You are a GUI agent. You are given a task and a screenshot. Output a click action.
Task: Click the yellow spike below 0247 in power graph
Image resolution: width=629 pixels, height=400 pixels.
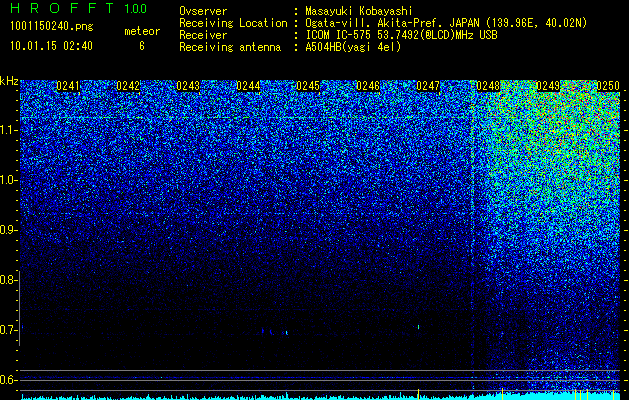418,394
